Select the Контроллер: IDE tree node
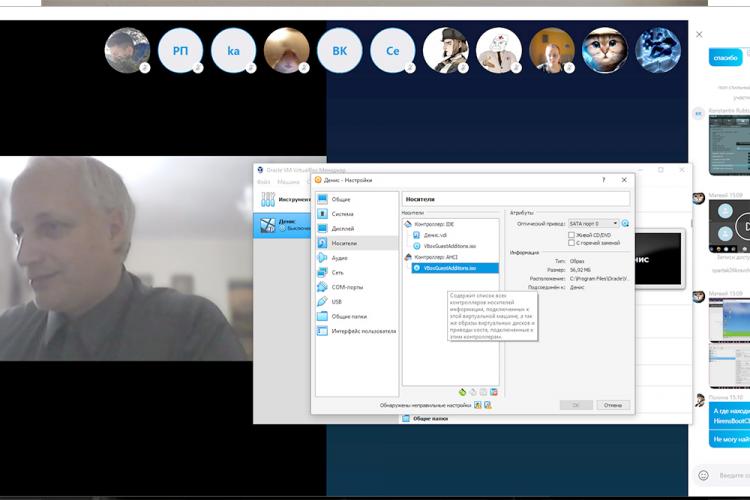 437,224
